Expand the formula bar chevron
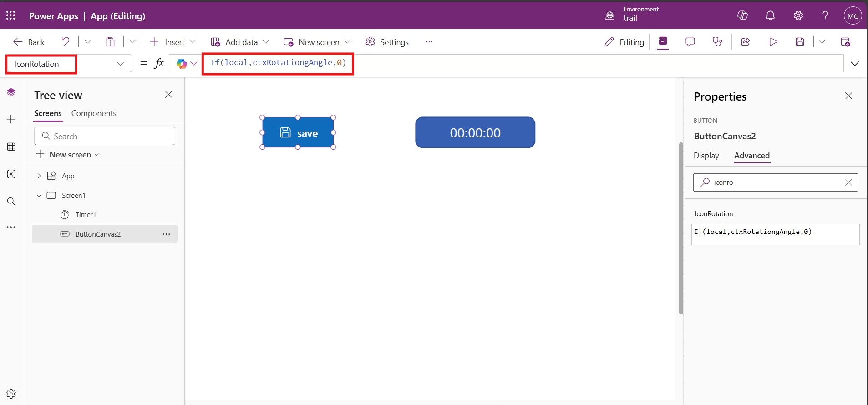 point(854,64)
